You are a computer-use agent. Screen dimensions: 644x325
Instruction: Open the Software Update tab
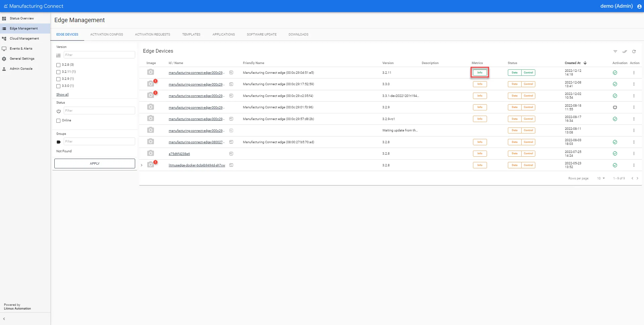pyautogui.click(x=262, y=35)
